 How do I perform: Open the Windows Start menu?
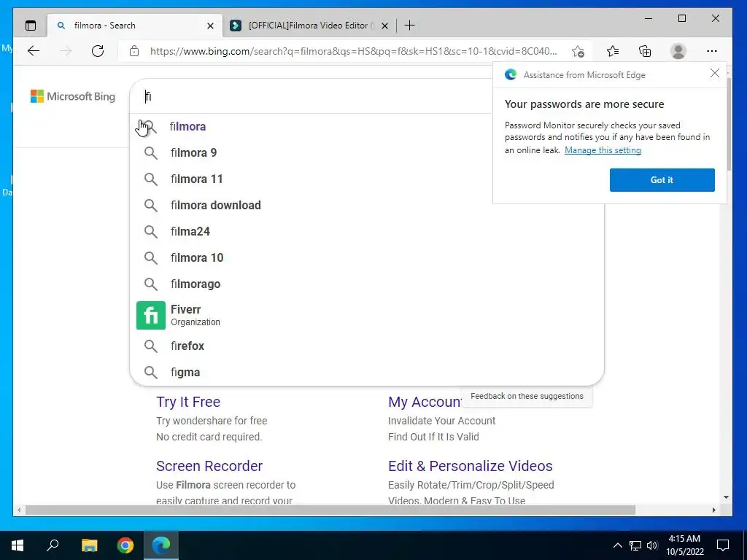pos(18,545)
